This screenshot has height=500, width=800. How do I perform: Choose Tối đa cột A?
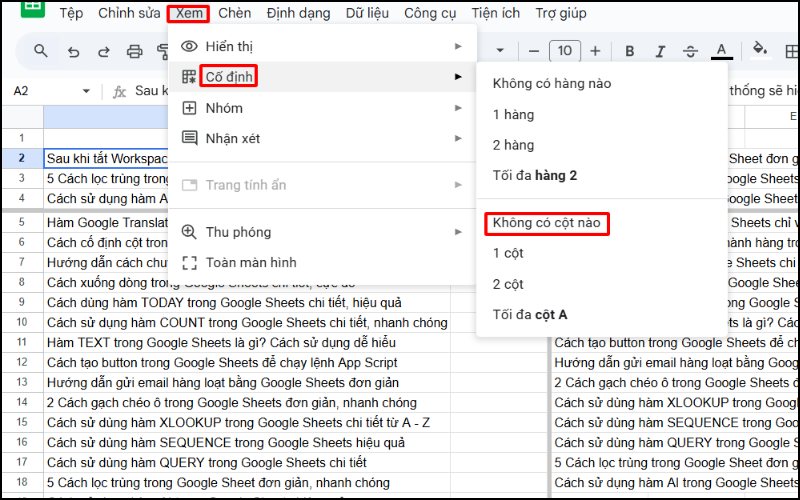602,315
